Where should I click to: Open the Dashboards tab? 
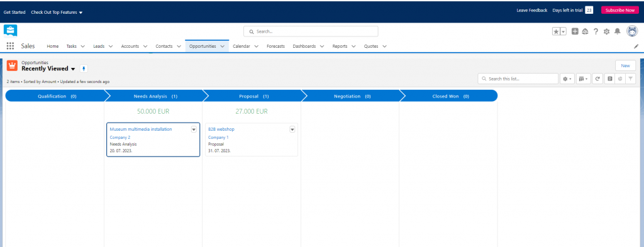(304, 47)
